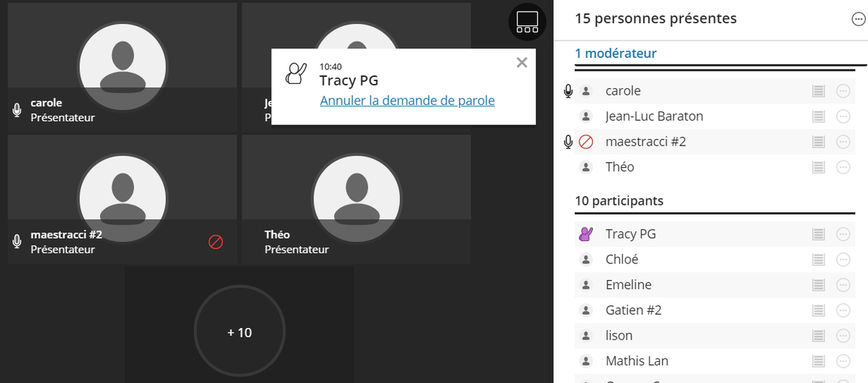Select Jean-Luc Baraton in attendee list
The width and height of the screenshot is (868, 383).
pyautogui.click(x=654, y=117)
